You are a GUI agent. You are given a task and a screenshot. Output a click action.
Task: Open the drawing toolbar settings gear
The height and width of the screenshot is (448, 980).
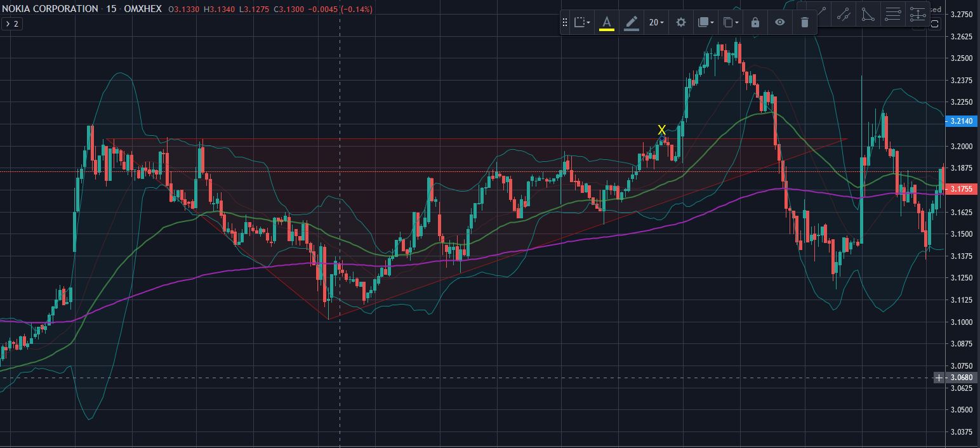click(x=680, y=23)
